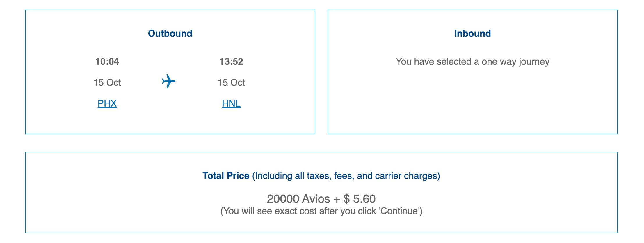Click the departure date 15 Oct under 10:04

point(107,82)
